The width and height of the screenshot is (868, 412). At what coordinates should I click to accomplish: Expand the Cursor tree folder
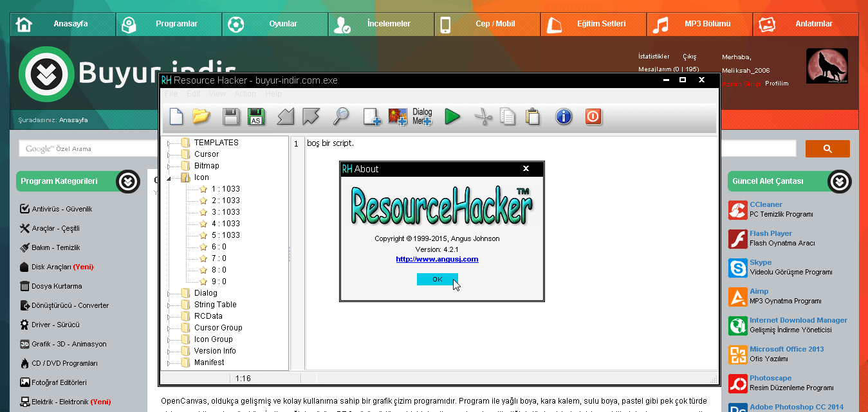pyautogui.click(x=169, y=154)
